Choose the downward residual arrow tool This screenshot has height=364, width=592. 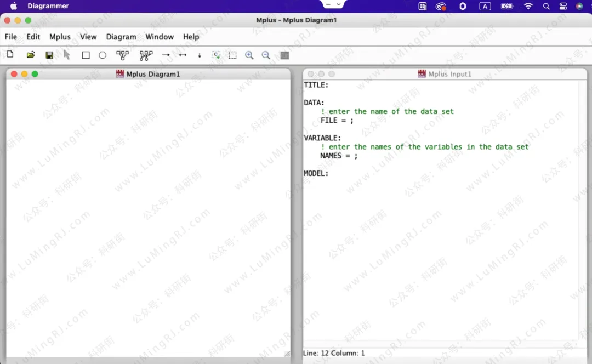[200, 55]
